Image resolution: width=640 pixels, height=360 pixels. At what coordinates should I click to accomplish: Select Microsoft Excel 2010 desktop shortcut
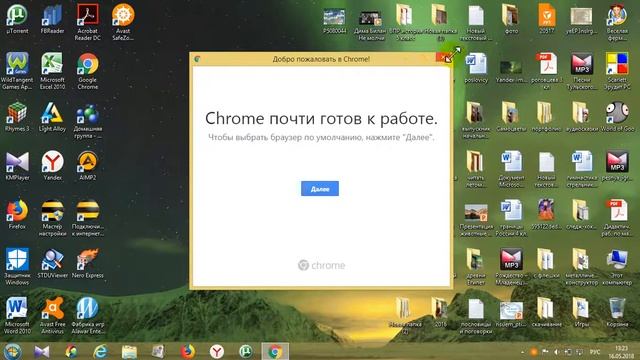[52, 71]
